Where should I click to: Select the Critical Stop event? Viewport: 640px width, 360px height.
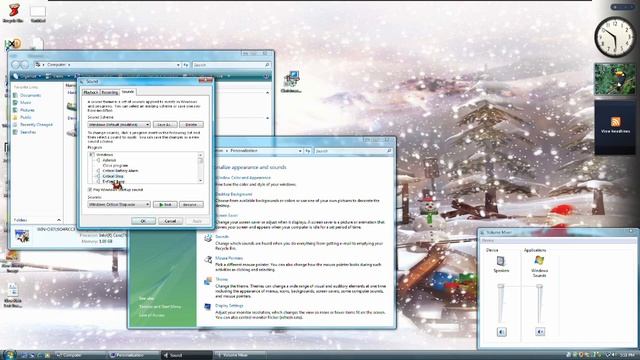(113, 176)
